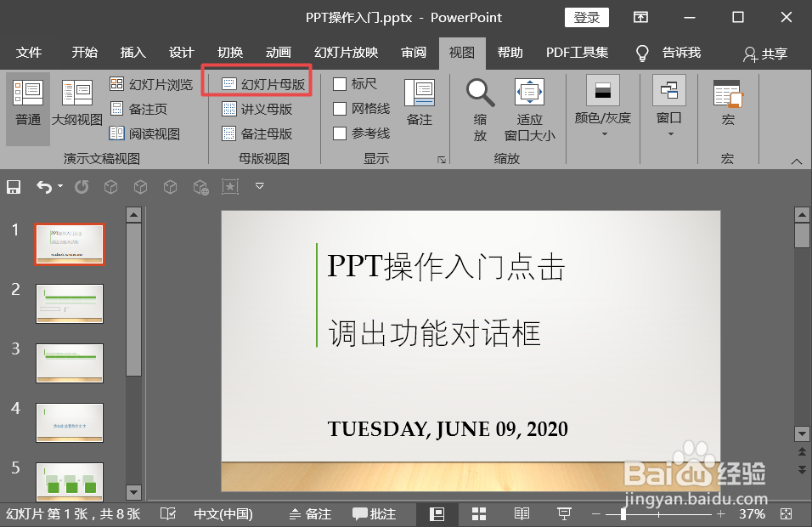Open the Slide Show tab (幻灯片放映)
This screenshot has width=812, height=527.
[x=346, y=53]
